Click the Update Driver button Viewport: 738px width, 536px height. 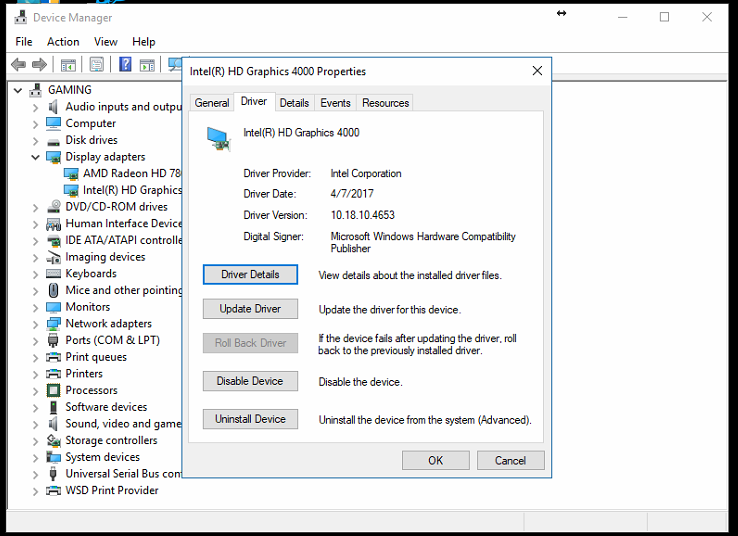tap(250, 309)
